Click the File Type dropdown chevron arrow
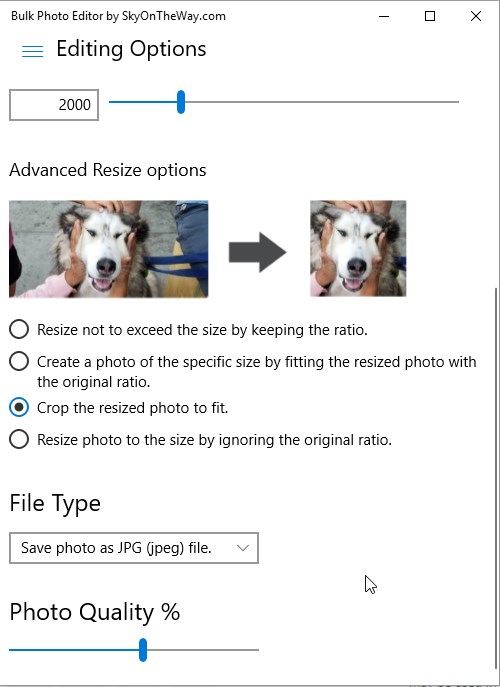Image resolution: width=500 pixels, height=687 pixels. 242,548
